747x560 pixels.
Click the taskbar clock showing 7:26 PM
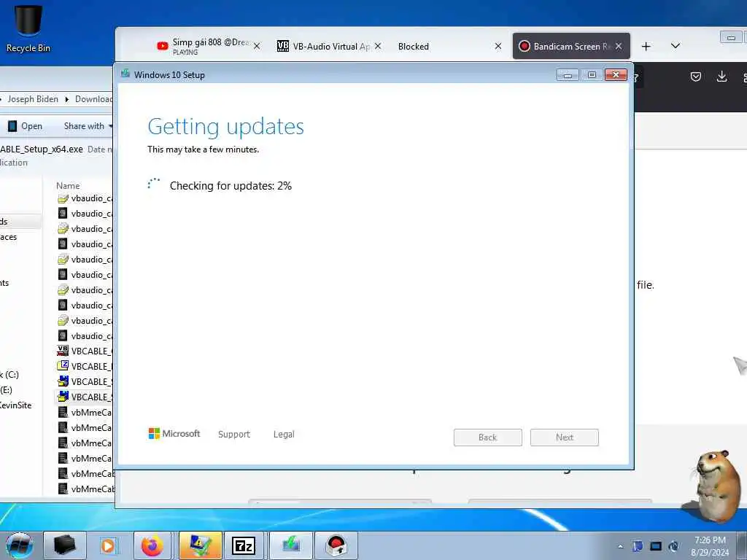[x=710, y=546]
